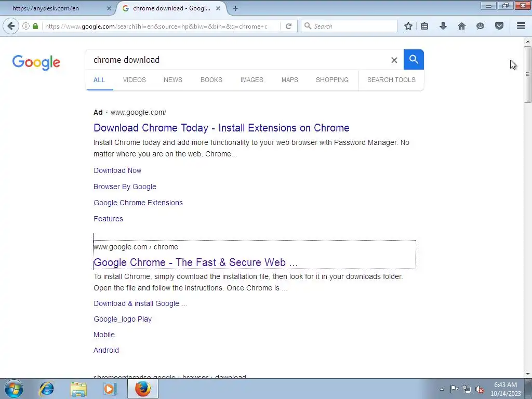Show hidden tray icons arrow
Screen dimensions: 532x399
442,389
